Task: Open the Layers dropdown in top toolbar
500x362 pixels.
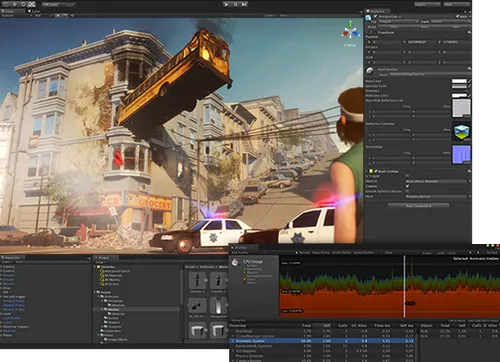Action: [x=428, y=4]
